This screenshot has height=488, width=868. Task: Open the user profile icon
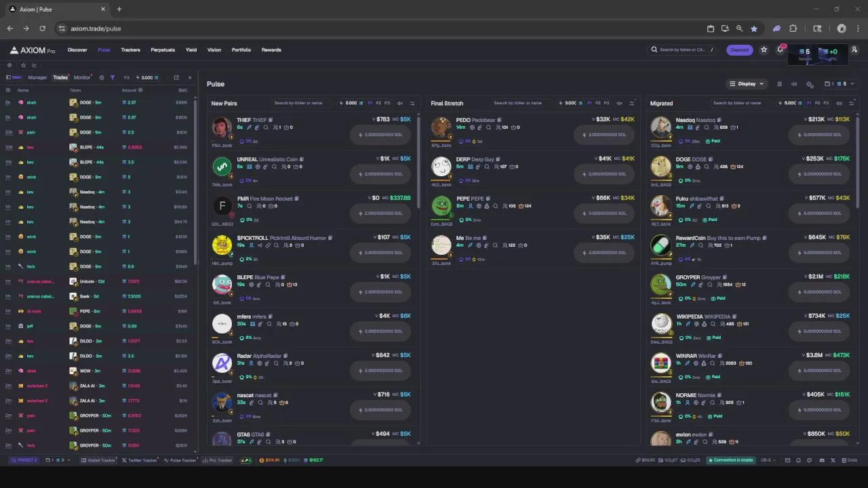pyautogui.click(x=854, y=49)
